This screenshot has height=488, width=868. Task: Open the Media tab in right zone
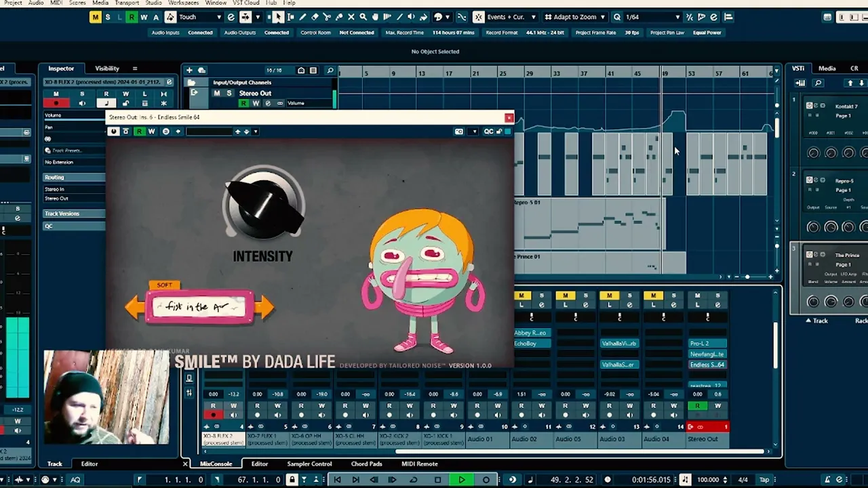(827, 68)
